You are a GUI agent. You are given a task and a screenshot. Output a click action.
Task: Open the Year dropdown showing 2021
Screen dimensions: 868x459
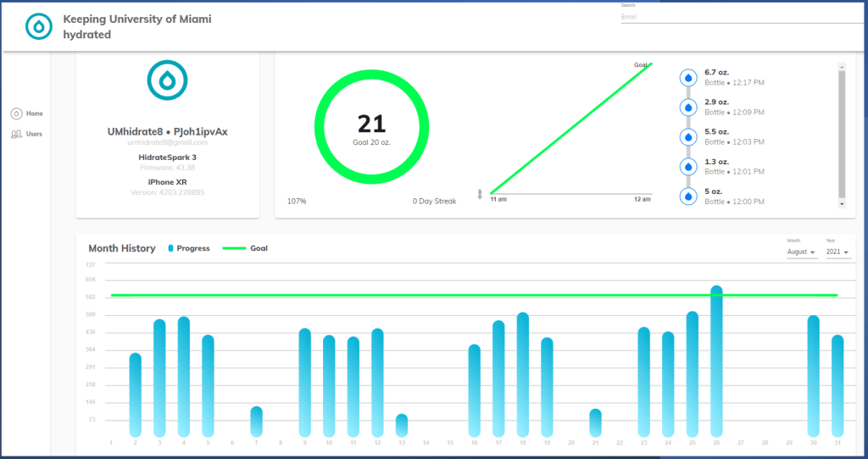click(838, 252)
